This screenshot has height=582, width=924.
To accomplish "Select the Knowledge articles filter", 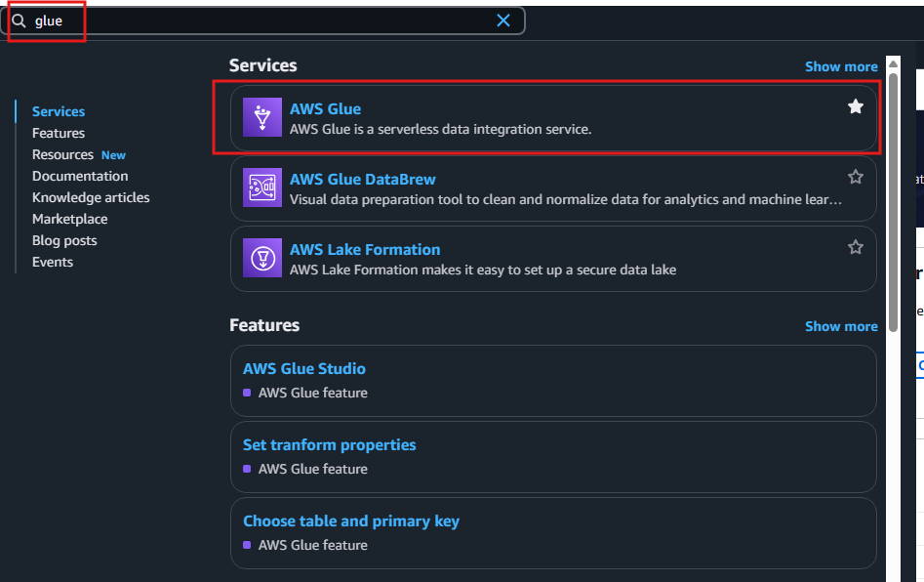I will click(91, 197).
